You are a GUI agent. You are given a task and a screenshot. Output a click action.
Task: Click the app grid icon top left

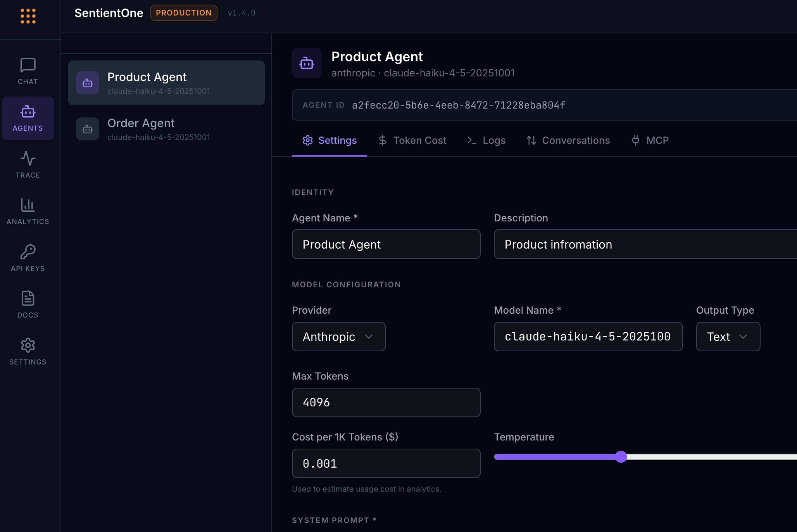point(28,16)
